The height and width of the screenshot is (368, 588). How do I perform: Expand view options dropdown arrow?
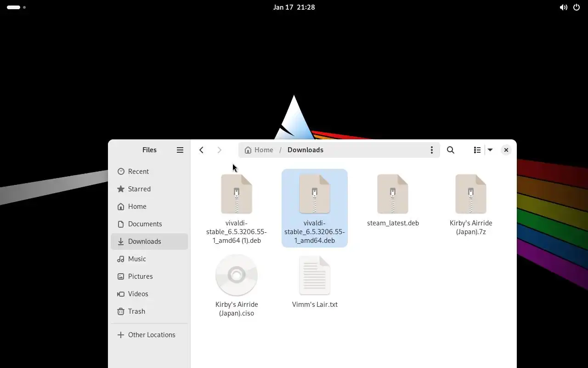(490, 150)
